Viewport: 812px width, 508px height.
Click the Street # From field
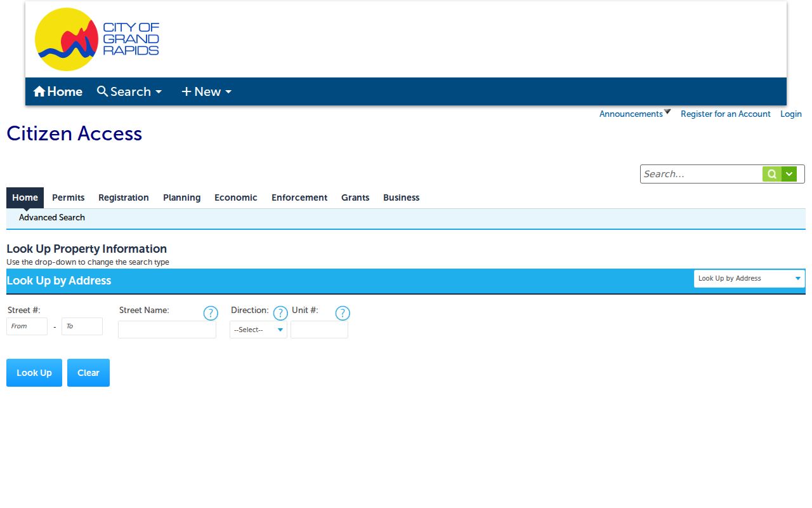point(27,326)
